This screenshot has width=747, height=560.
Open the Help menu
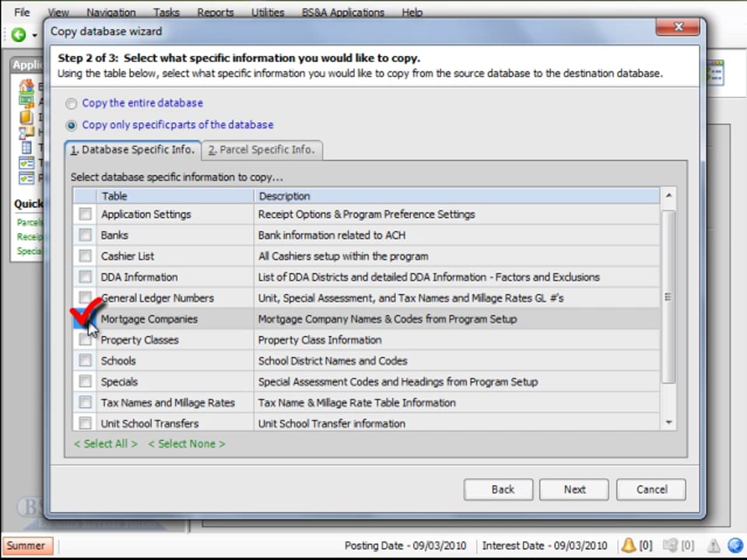point(412,12)
